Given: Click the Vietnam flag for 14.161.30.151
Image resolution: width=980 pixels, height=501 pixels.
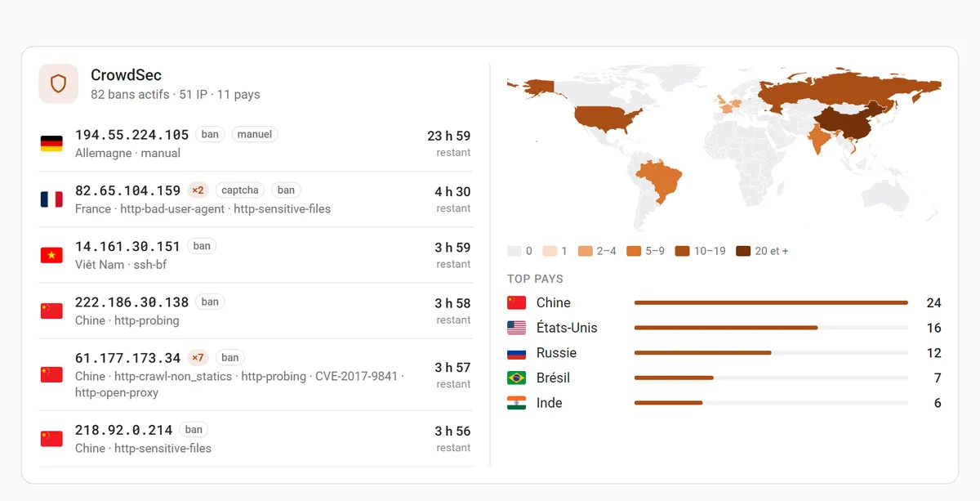Looking at the screenshot, I should tap(51, 255).
